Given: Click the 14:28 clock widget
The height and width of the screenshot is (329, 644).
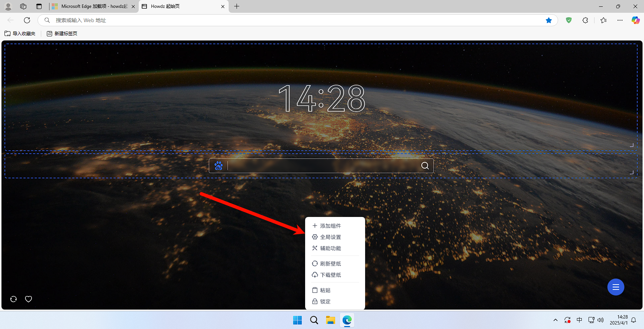Looking at the screenshot, I should point(322,99).
